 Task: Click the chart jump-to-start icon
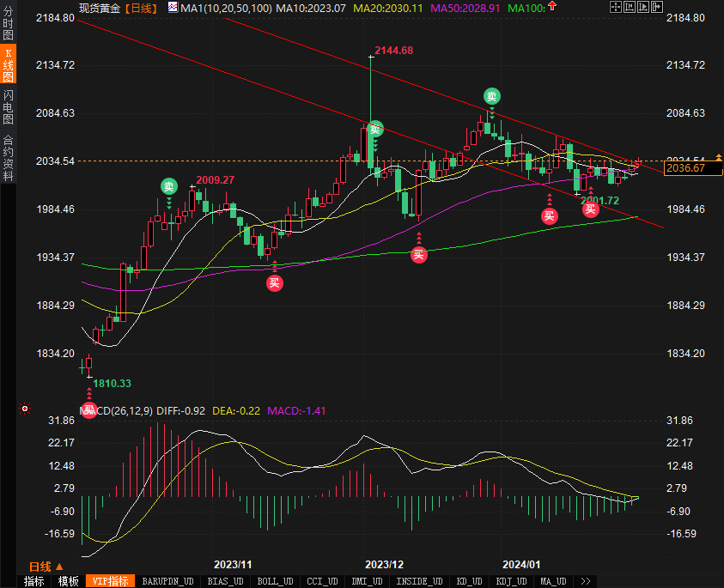[630, 7]
